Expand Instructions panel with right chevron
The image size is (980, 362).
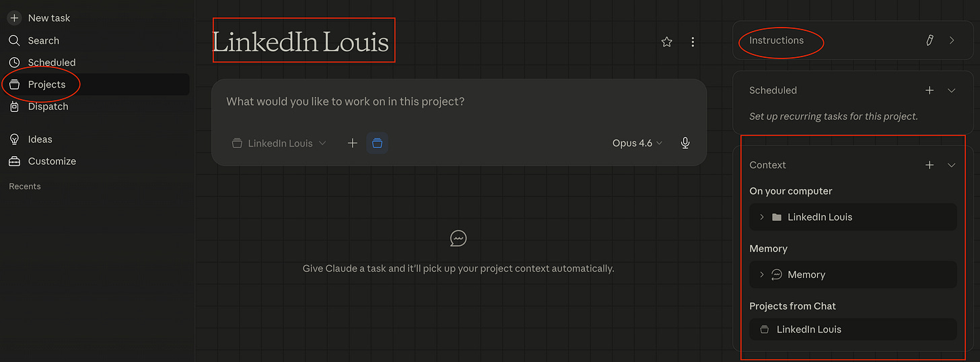coord(952,40)
